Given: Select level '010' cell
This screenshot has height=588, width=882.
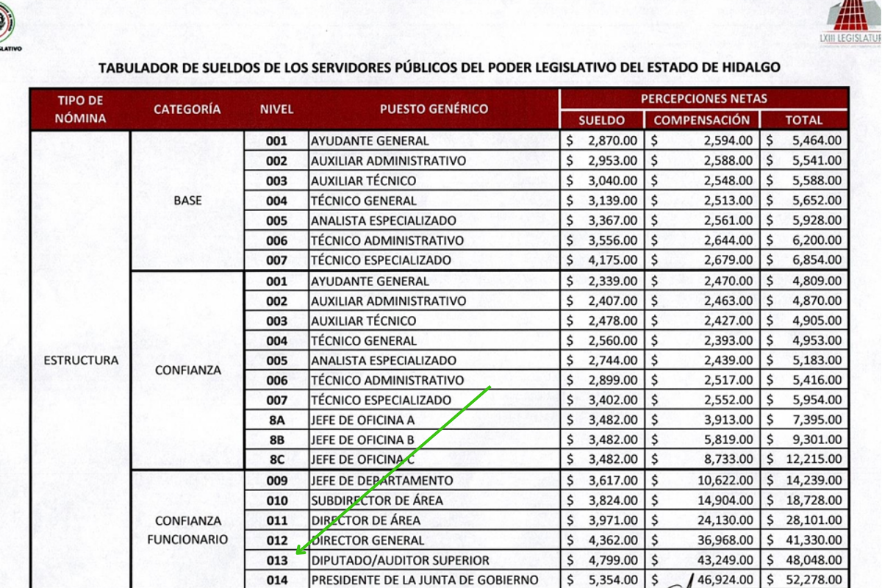Looking at the screenshot, I should point(276,500).
